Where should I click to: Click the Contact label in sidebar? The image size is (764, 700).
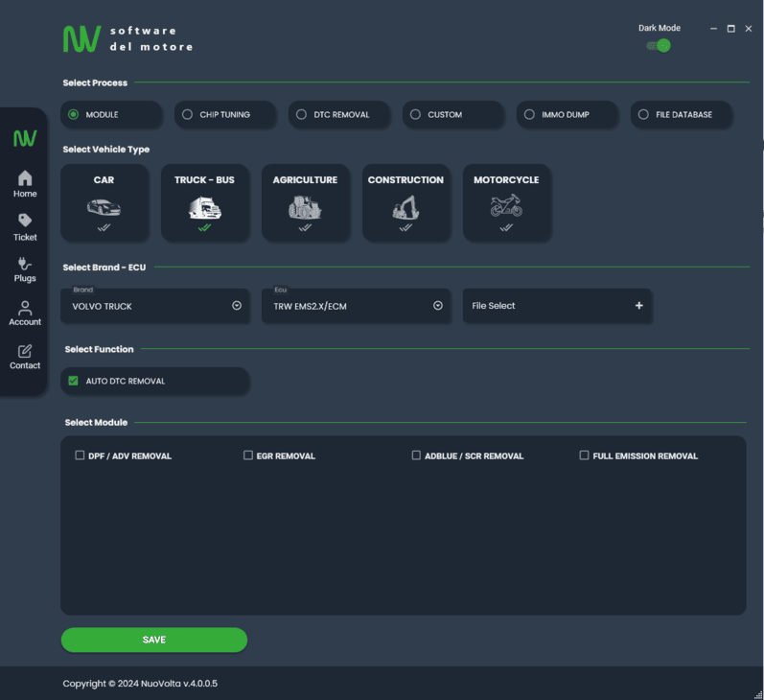[25, 365]
